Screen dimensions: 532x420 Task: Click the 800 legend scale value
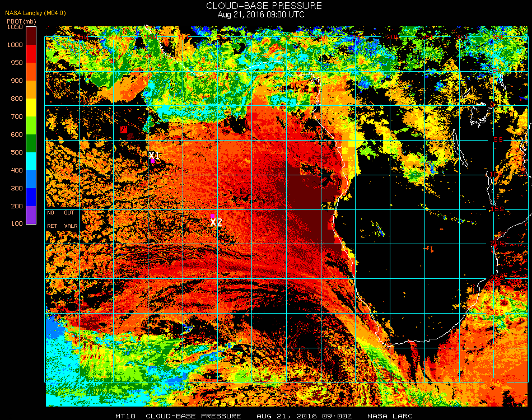(x=17, y=99)
